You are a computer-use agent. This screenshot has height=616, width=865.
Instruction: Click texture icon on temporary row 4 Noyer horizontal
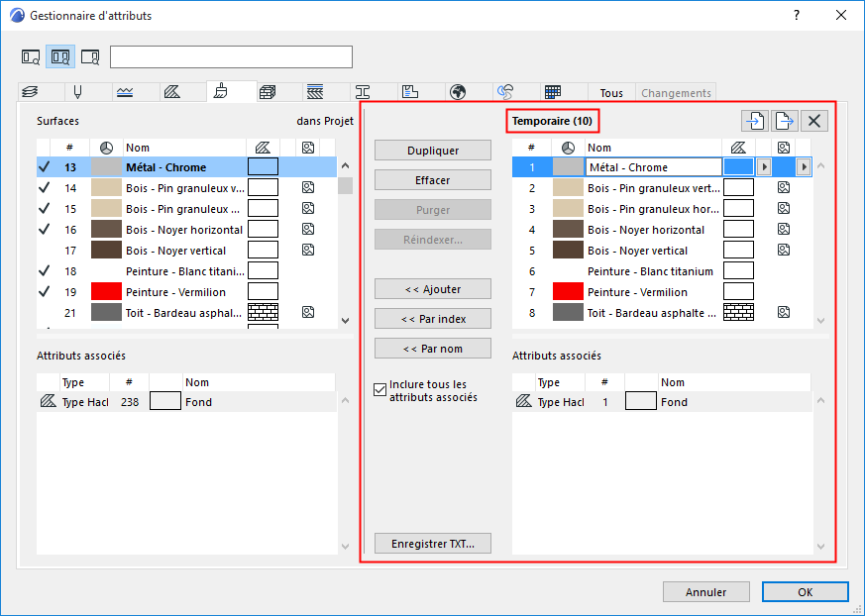pyautogui.click(x=784, y=229)
